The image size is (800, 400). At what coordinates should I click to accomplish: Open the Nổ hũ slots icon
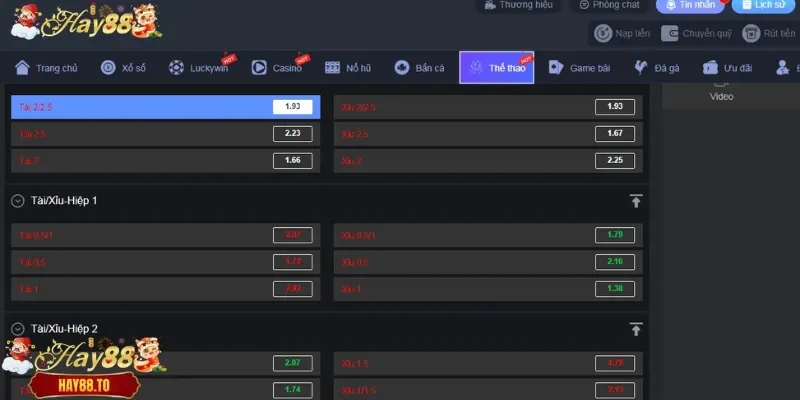coord(333,68)
